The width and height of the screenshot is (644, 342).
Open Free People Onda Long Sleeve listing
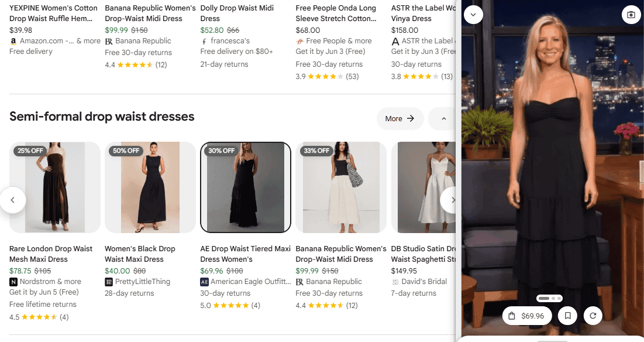(336, 13)
